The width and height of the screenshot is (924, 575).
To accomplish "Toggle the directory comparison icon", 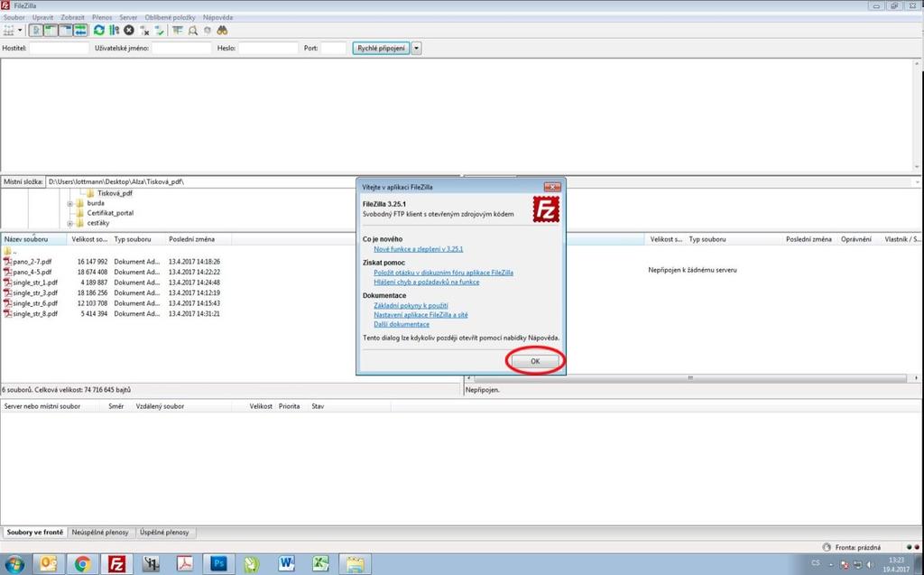I will tap(193, 30).
